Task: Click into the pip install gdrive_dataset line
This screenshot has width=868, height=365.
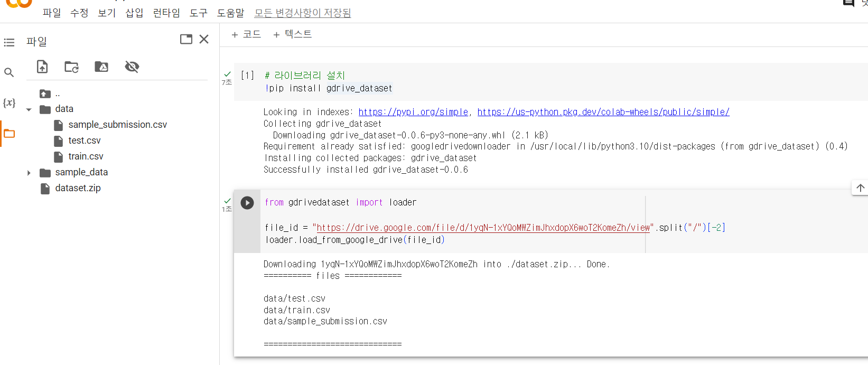Action: pos(329,88)
